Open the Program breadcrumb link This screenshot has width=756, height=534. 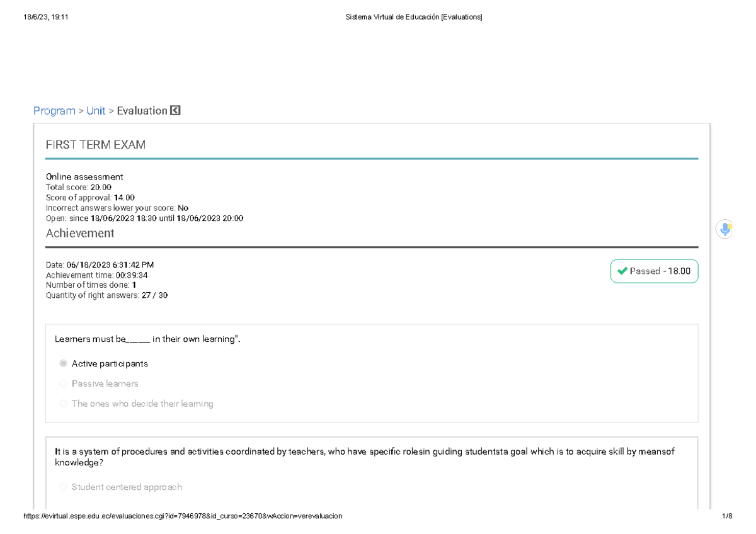pyautogui.click(x=54, y=111)
